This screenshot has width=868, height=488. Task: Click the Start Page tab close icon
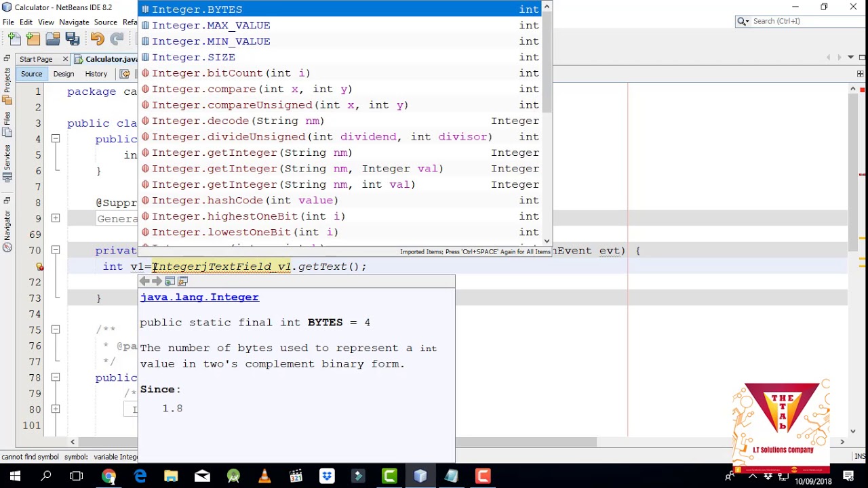point(65,59)
